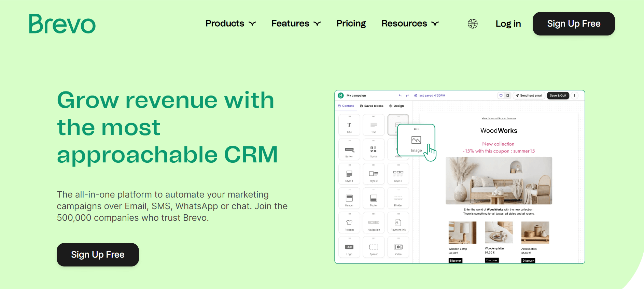The image size is (644, 289).
Task: Click the Save & Quit button
Action: click(558, 96)
